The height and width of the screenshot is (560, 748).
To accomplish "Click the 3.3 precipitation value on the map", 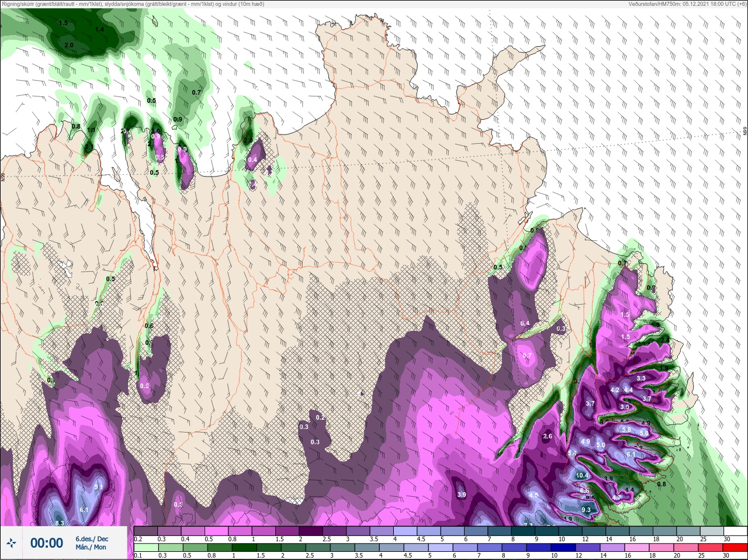I will [x=641, y=378].
